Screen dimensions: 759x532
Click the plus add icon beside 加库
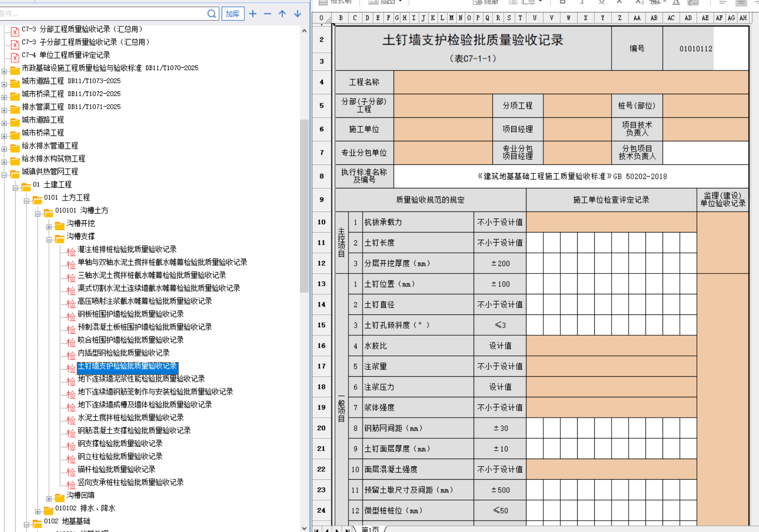[x=253, y=14]
